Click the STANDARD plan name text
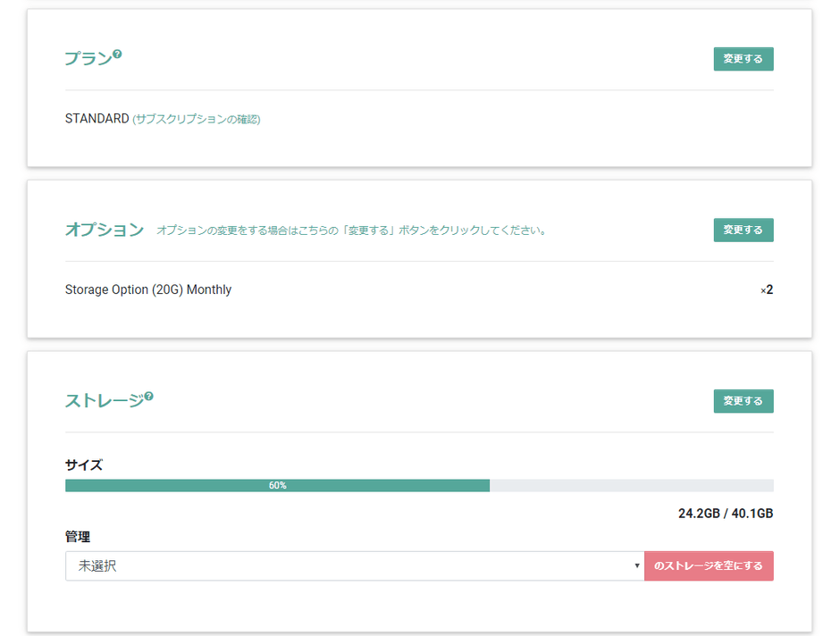The width and height of the screenshot is (840, 636). [x=97, y=119]
